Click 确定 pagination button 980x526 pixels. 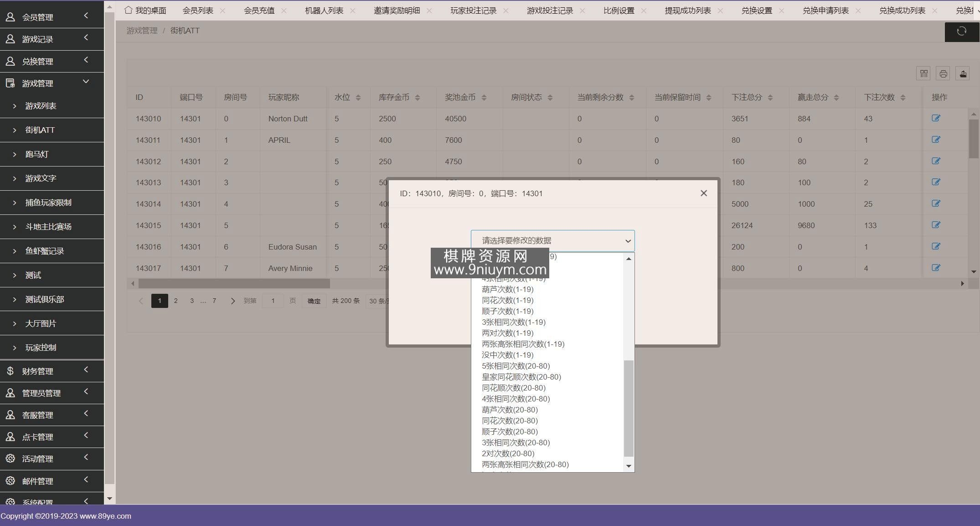[314, 301]
